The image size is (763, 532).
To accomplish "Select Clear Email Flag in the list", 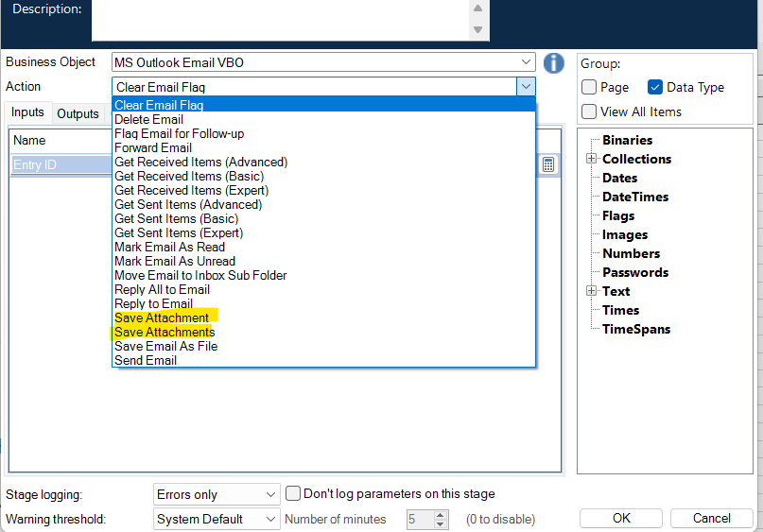I will [323, 105].
